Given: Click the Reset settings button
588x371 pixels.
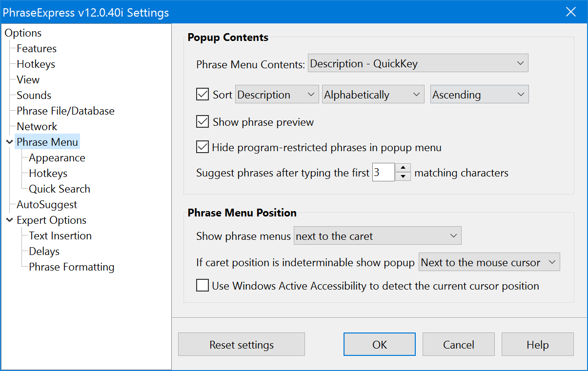Looking at the screenshot, I should click(x=242, y=345).
